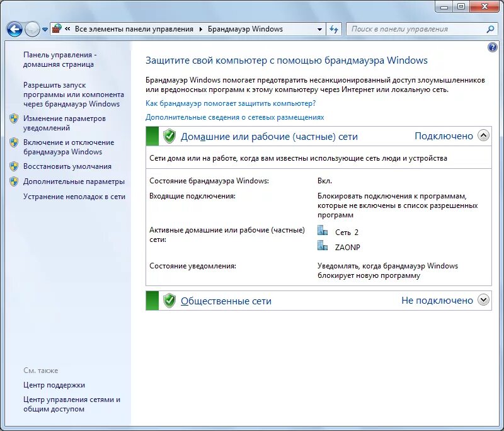Click 'Состояние уведомления:' label
This screenshot has height=431, width=504.
193,266
